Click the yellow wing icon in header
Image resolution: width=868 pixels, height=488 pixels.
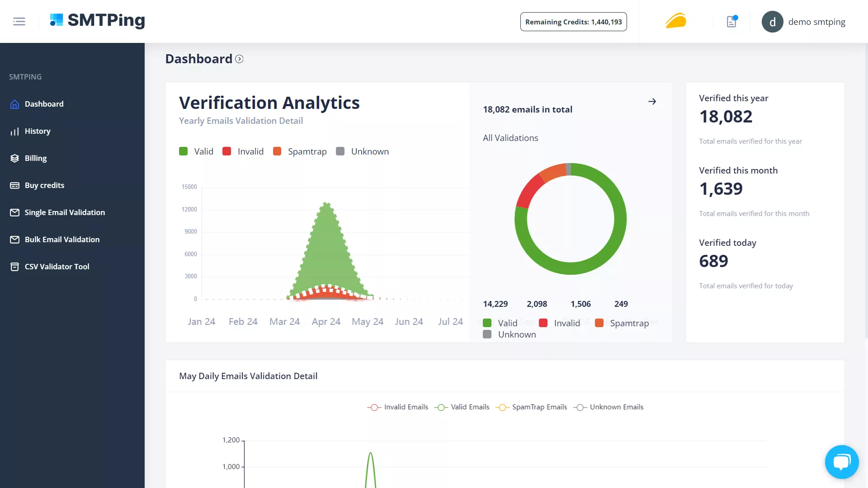pos(676,21)
